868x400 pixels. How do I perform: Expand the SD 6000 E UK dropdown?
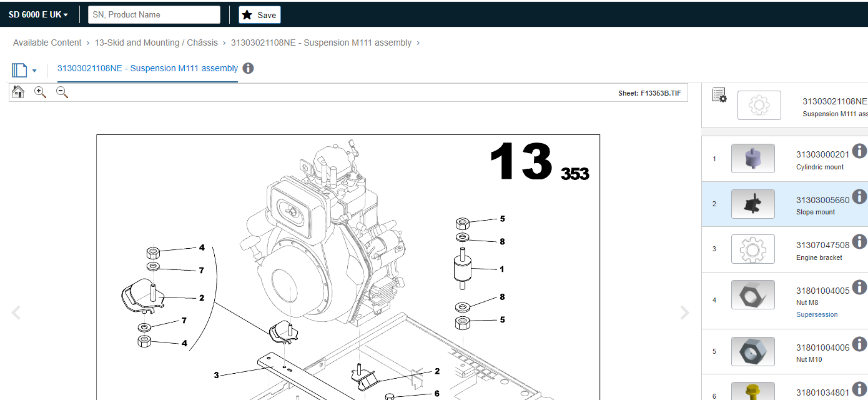[x=38, y=14]
